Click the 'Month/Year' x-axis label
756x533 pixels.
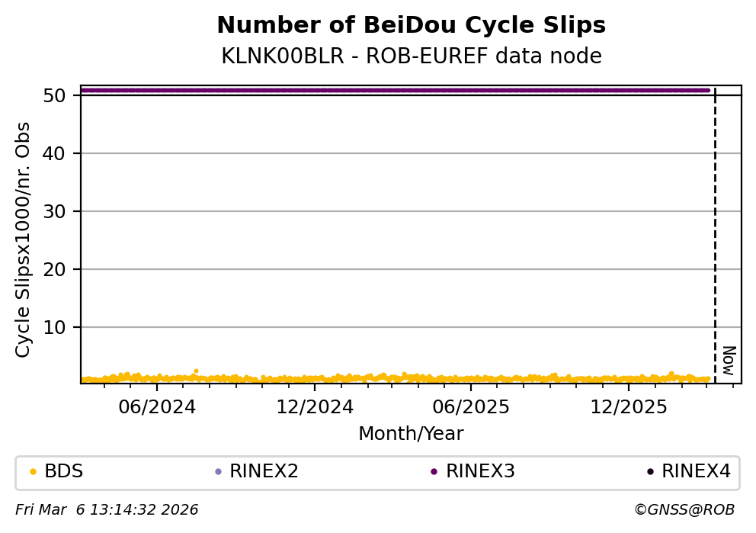[411, 434]
